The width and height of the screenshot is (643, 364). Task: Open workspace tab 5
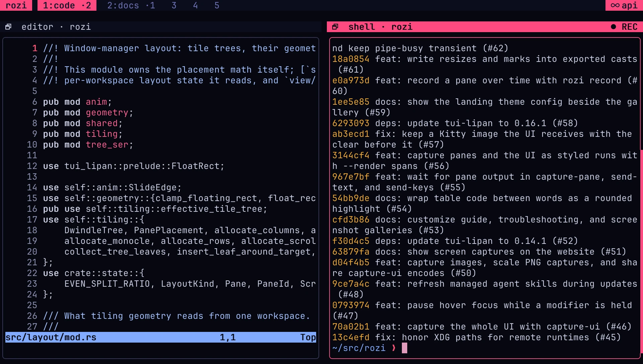(217, 5)
